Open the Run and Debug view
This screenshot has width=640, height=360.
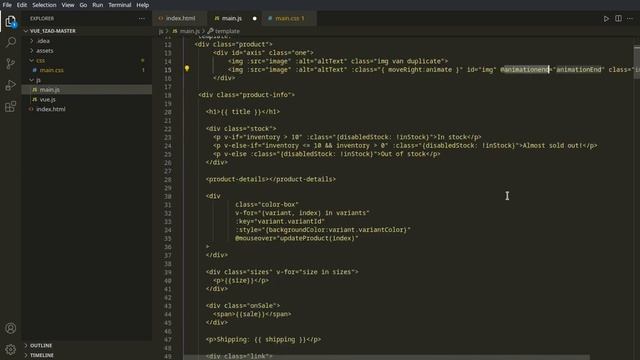(x=11, y=85)
